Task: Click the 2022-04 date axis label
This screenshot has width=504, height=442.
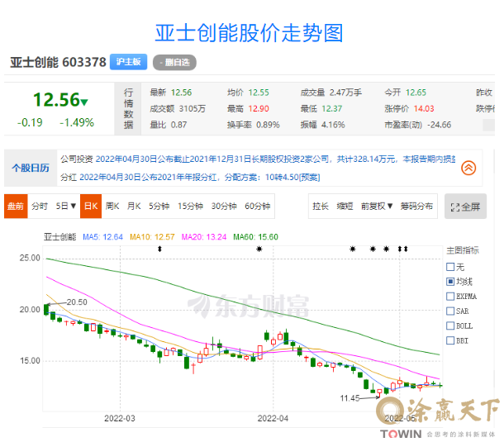Action: (273, 419)
